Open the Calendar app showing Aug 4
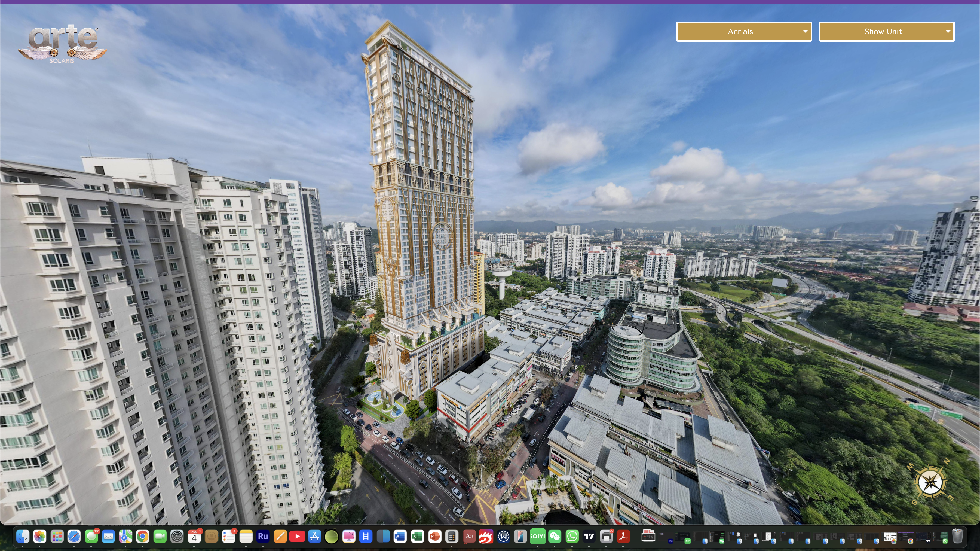The image size is (980, 551). [x=194, y=537]
